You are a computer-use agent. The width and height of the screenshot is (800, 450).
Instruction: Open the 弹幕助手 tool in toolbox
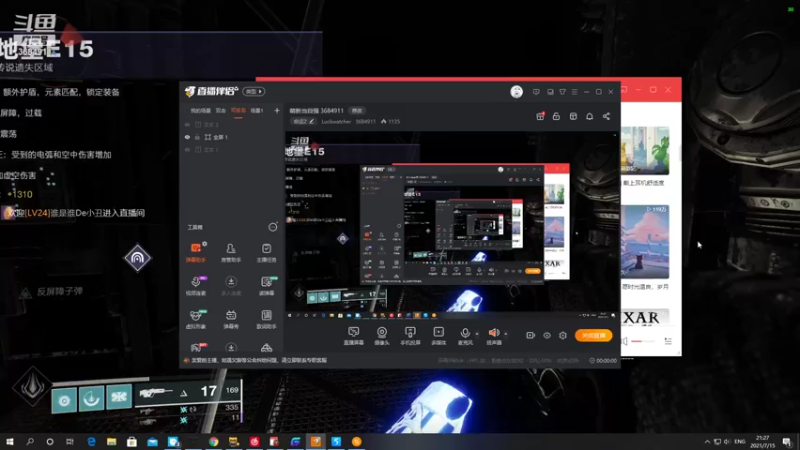(x=196, y=252)
